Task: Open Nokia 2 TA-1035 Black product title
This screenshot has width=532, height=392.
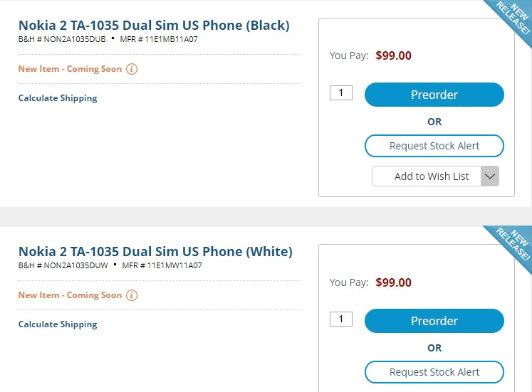Action: click(x=154, y=26)
